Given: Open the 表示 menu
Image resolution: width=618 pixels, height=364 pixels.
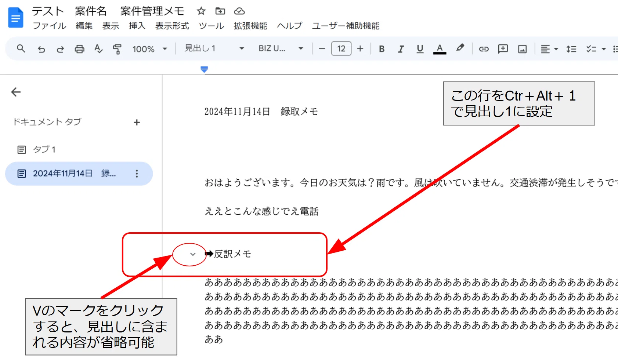Looking at the screenshot, I should (x=111, y=26).
